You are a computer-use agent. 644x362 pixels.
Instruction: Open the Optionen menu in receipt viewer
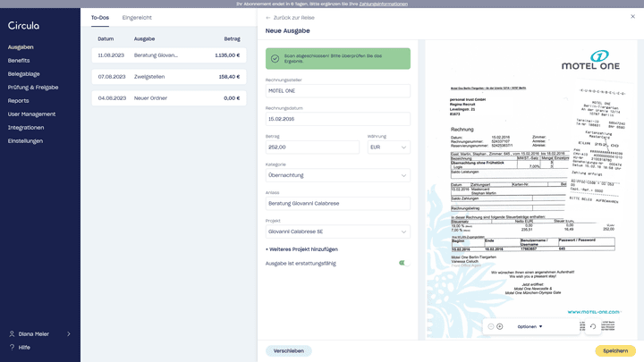[x=530, y=326]
